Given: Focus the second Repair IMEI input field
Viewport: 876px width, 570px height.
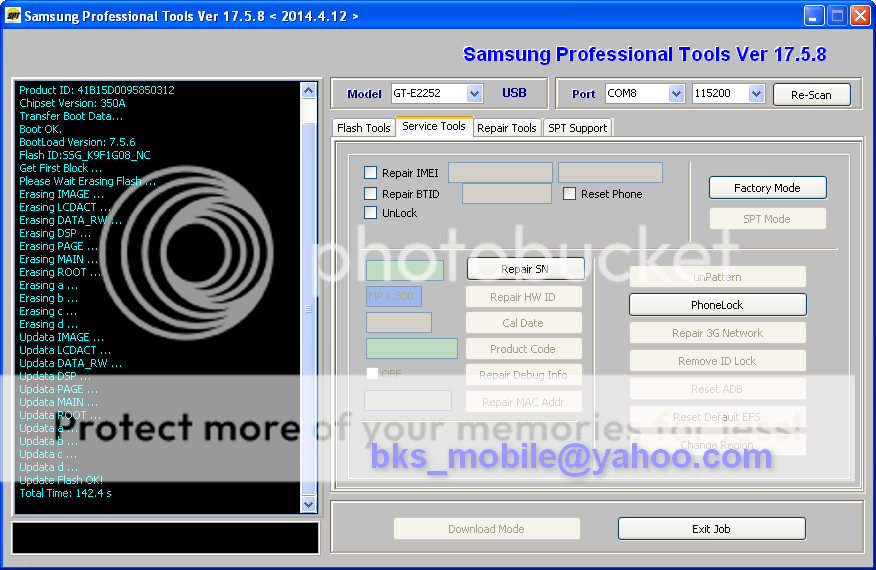Looking at the screenshot, I should [611, 173].
